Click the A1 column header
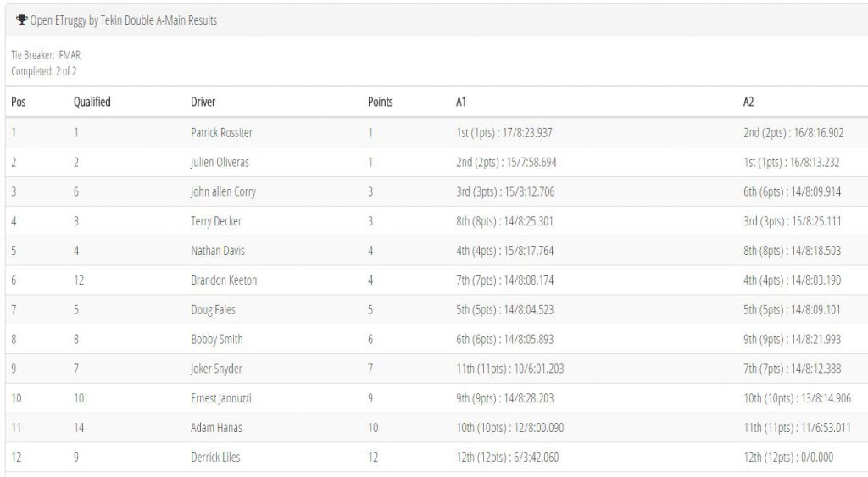The width and height of the screenshot is (868, 477). [461, 102]
